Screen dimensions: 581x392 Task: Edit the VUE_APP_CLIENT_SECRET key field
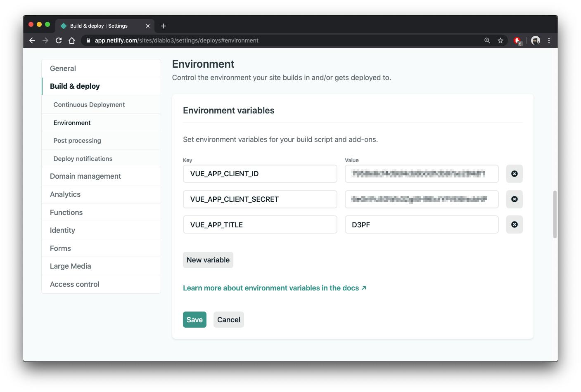(x=260, y=199)
